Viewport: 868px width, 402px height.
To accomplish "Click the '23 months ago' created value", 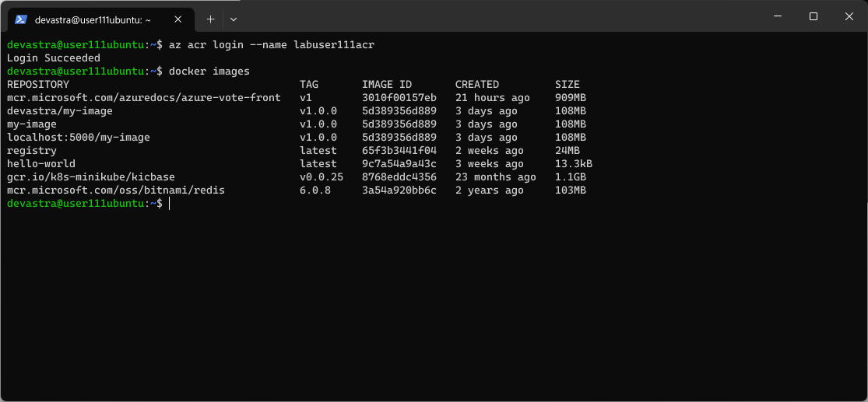I will click(x=495, y=177).
